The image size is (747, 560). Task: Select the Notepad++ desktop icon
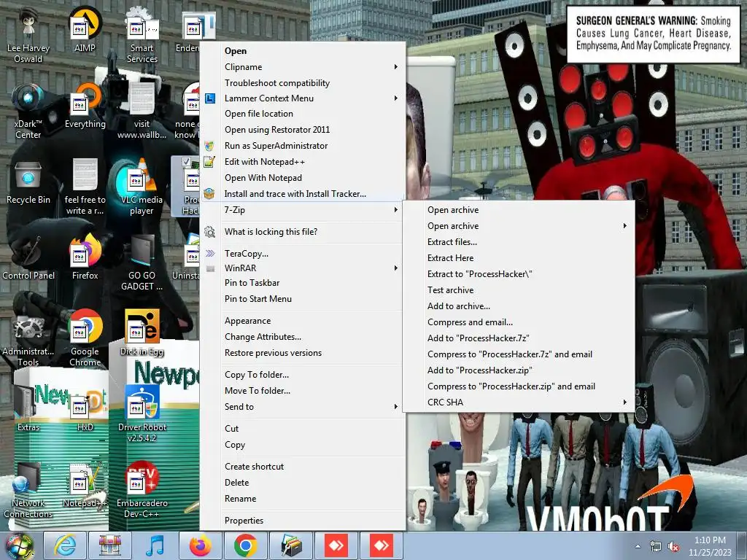[x=85, y=486]
